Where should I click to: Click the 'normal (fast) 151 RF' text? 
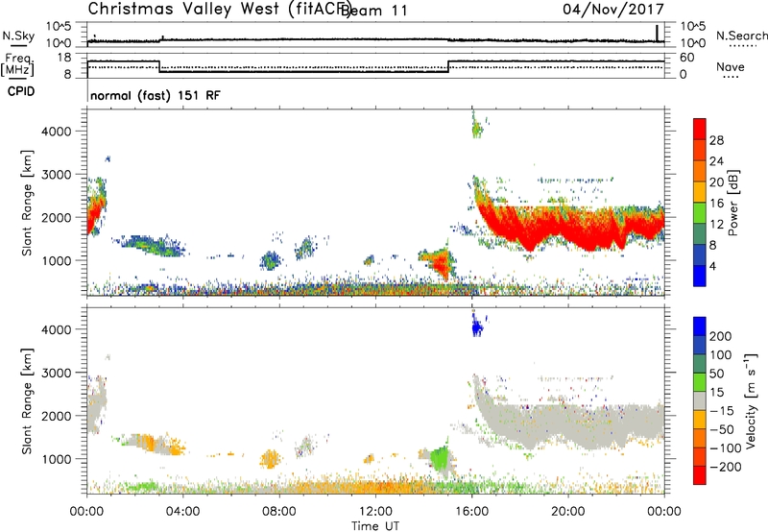(x=156, y=95)
